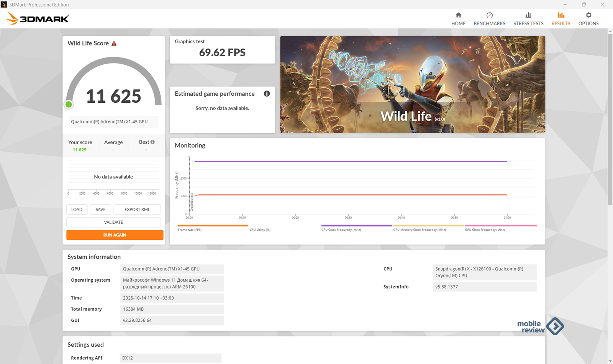Click the Wild Life Score warning triangle
The width and height of the screenshot is (613, 364).
[114, 44]
